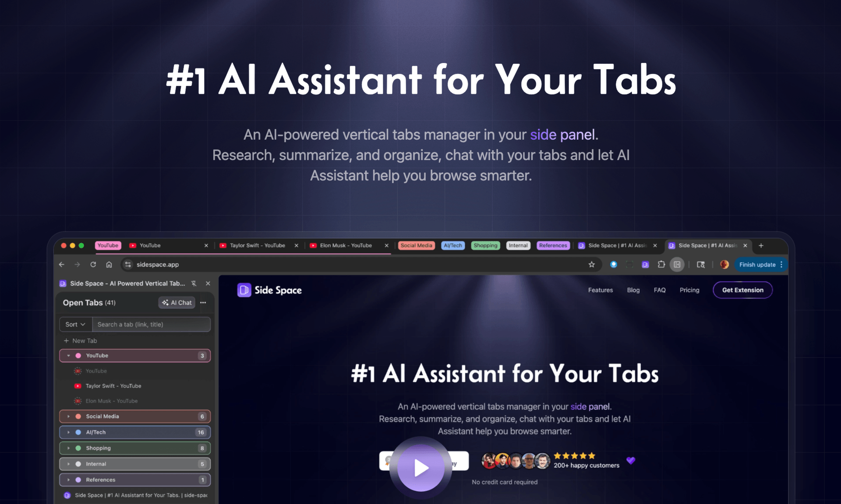The image size is (841, 504).
Task: Click the AI Chat button
Action: pos(177,303)
